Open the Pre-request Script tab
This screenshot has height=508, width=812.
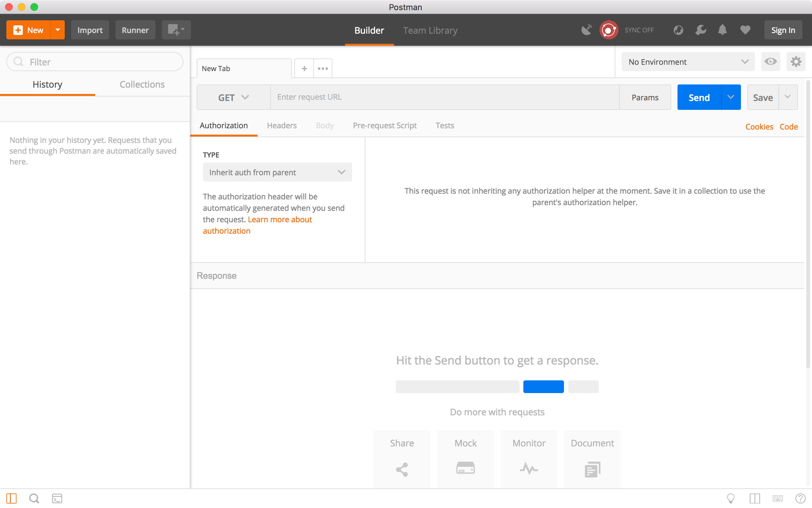(x=384, y=125)
